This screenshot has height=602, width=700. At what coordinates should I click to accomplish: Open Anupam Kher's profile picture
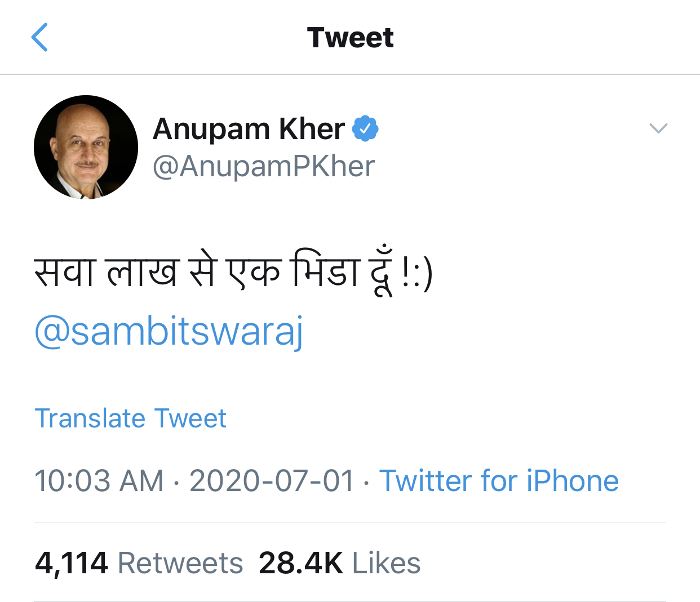pos(86,147)
